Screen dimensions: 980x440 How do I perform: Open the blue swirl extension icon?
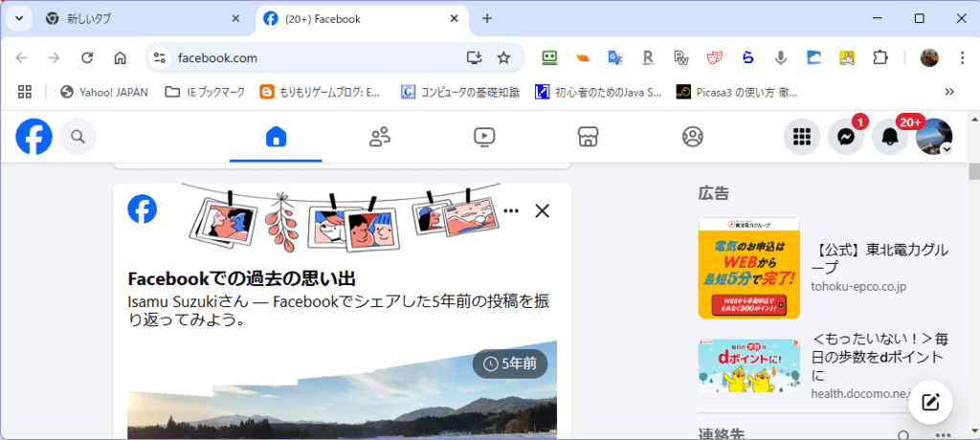click(x=747, y=58)
